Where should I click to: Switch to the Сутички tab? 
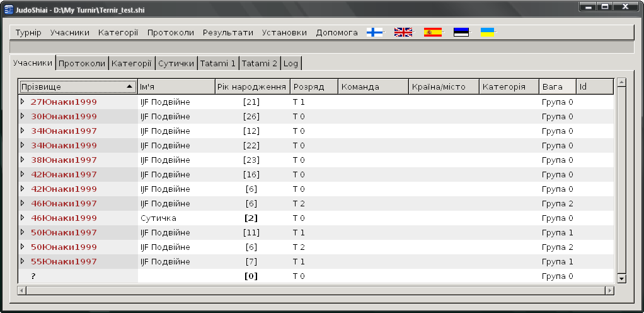click(x=176, y=63)
